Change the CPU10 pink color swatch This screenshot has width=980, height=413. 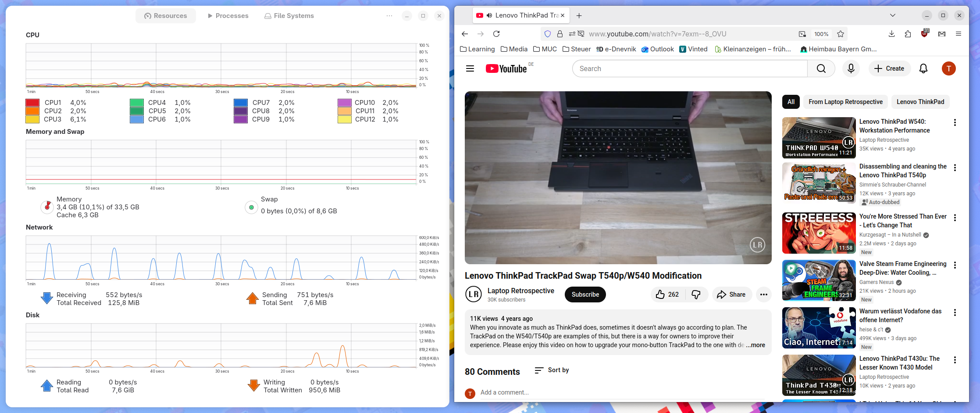(x=345, y=103)
